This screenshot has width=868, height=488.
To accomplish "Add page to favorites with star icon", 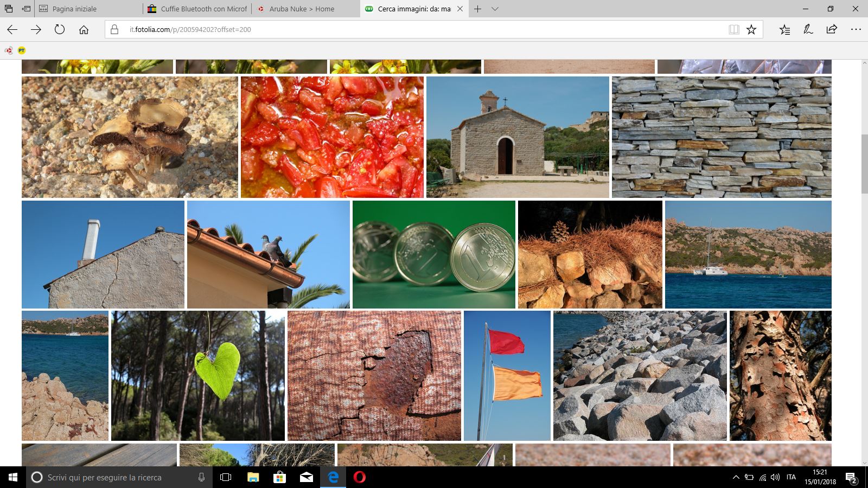I will 751,30.
